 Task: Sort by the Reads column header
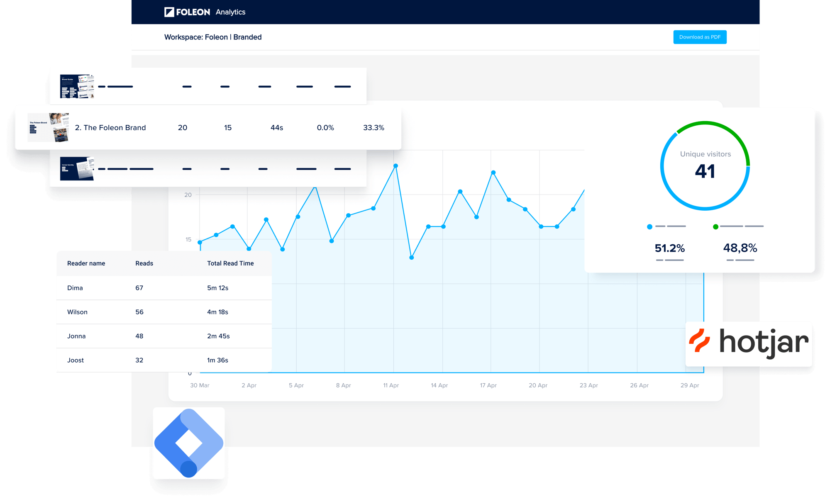pos(144,263)
